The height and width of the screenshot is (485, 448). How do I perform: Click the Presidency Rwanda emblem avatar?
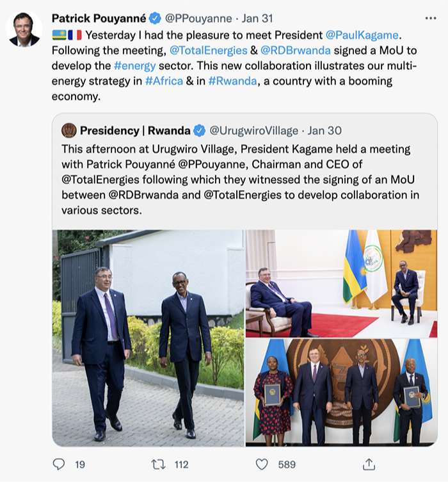tap(68, 131)
